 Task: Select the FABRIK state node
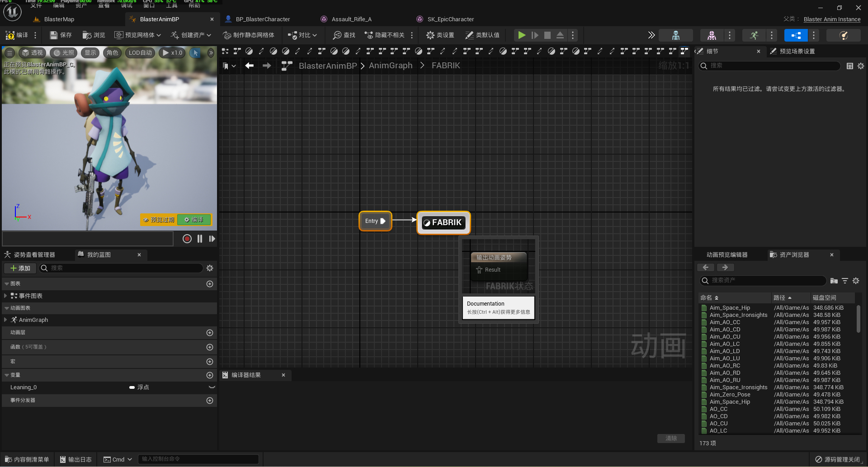coord(443,222)
